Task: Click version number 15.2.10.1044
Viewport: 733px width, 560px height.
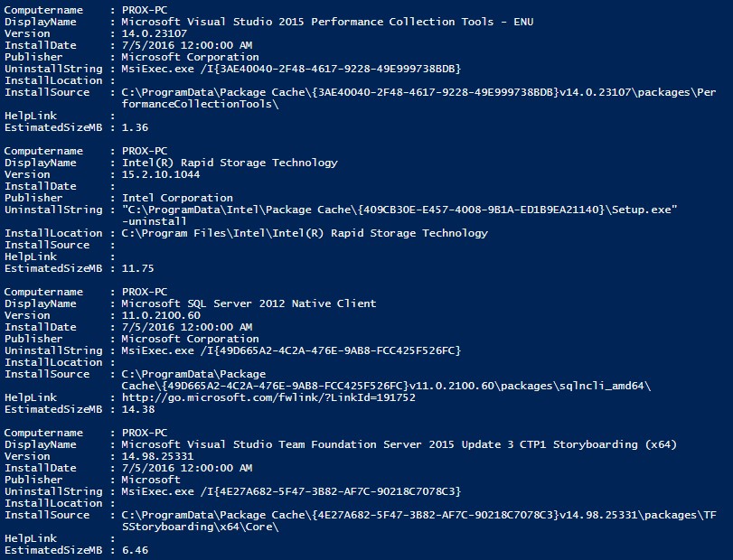Action: point(161,174)
